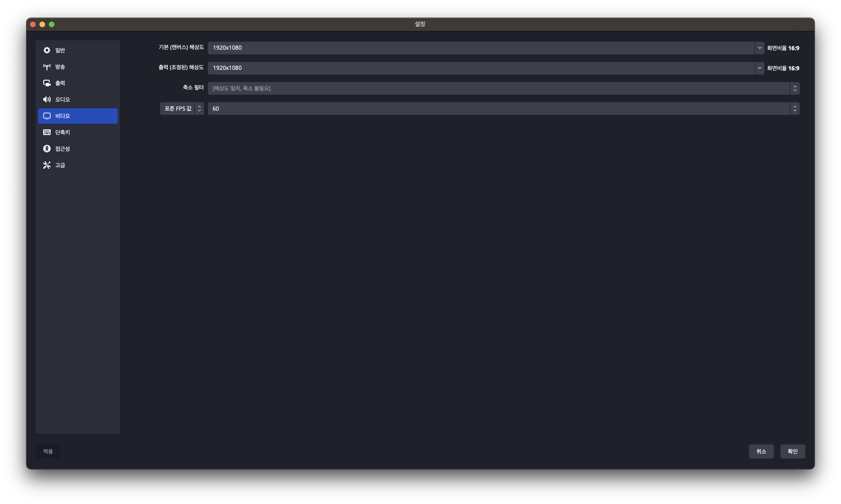Click the antenna icon for 방송
The height and width of the screenshot is (504, 841).
point(47,67)
